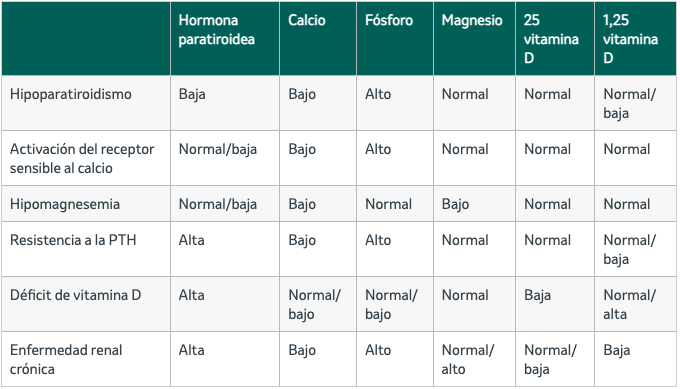
Task: Click the Hormona paratiroidea column header
Action: pos(216,29)
